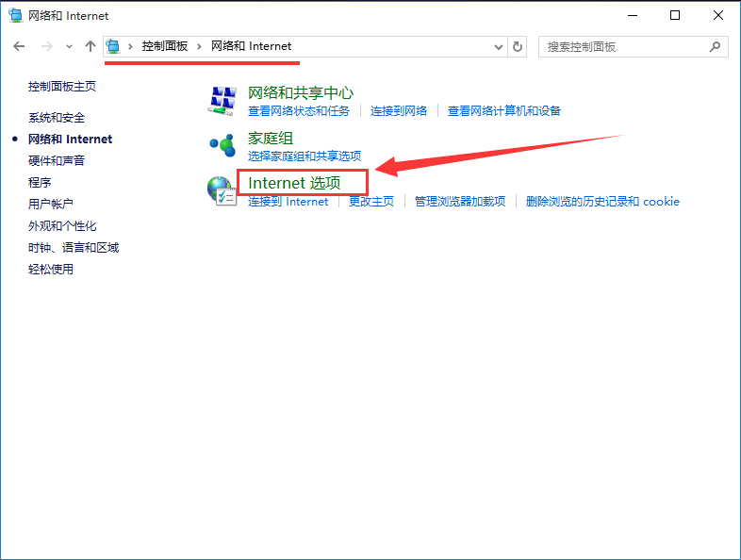Click the search magnifier icon

[x=716, y=46]
